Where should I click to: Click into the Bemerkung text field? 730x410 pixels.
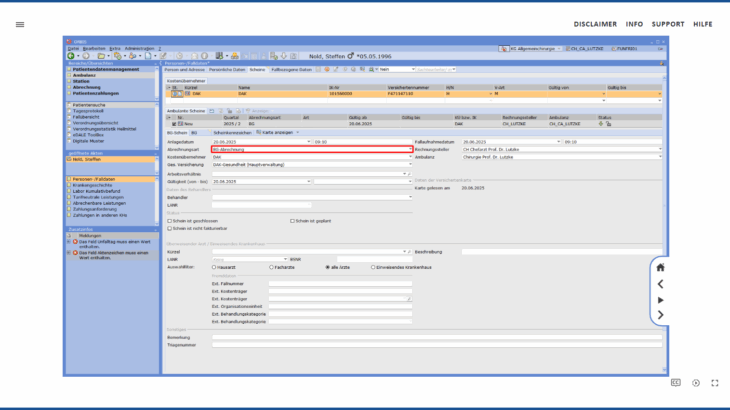click(435, 339)
